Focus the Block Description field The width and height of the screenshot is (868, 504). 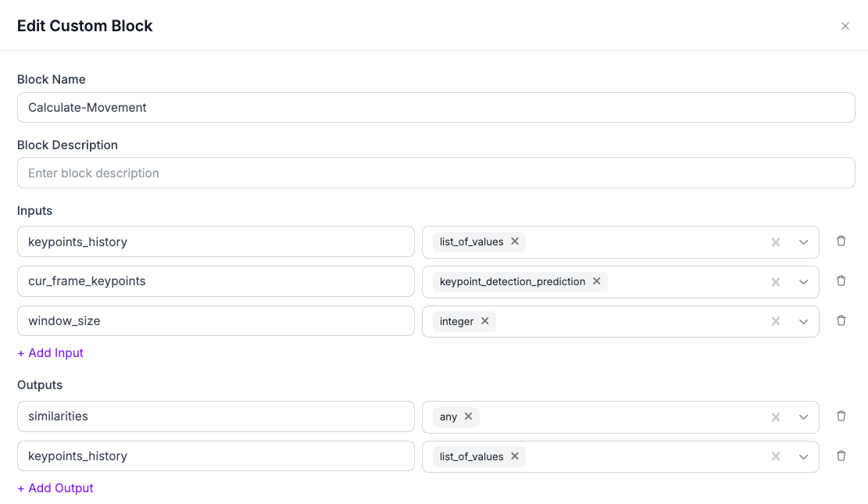(436, 173)
